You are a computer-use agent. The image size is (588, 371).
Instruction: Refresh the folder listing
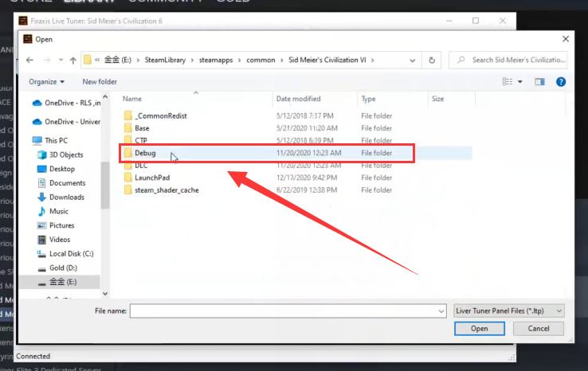pyautogui.click(x=432, y=60)
